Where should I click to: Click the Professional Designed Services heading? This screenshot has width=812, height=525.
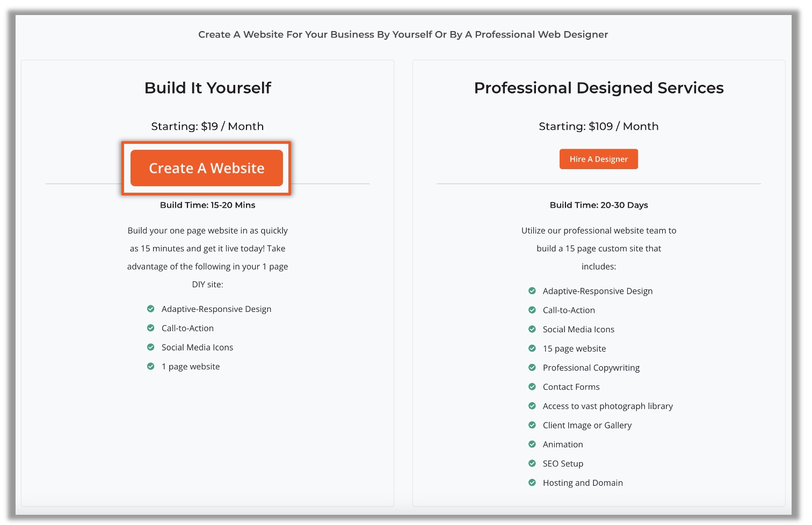coord(599,87)
